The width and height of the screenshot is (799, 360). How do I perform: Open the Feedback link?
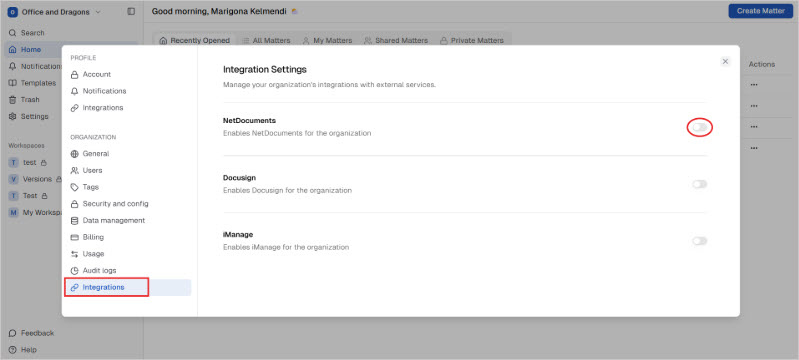(32, 333)
